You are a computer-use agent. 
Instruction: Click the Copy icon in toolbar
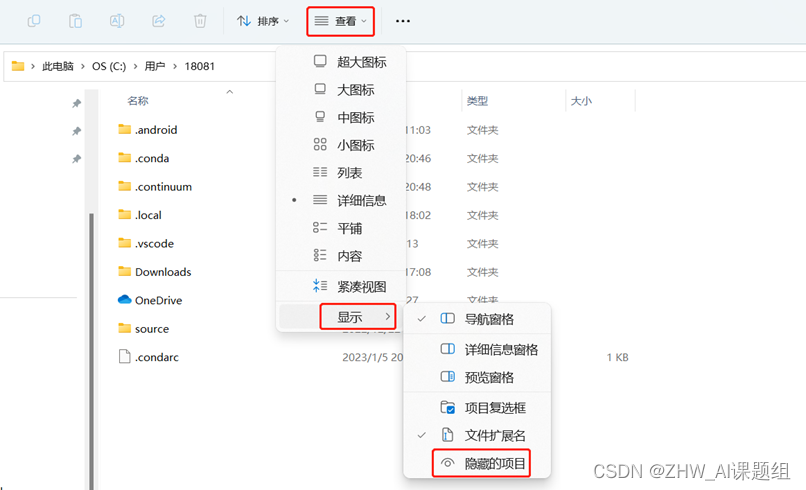click(34, 21)
